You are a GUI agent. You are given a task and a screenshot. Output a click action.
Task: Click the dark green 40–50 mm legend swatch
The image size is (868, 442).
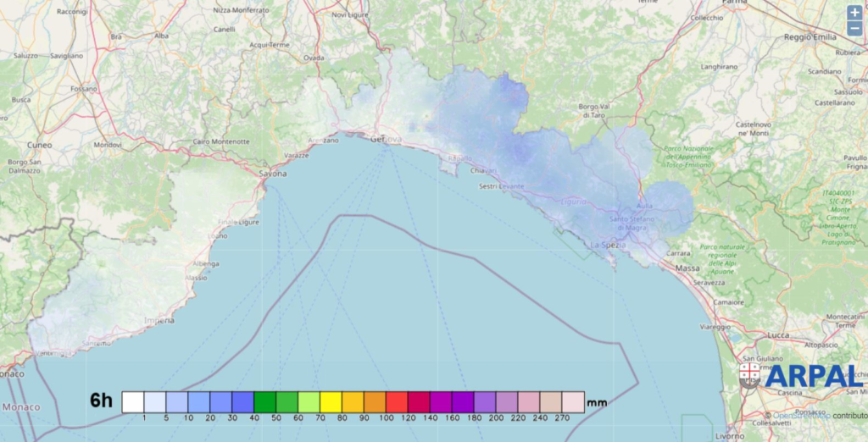pyautogui.click(x=265, y=401)
